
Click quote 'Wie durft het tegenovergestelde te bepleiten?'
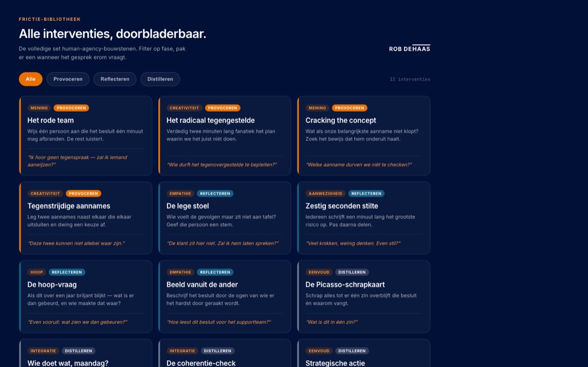(222, 165)
